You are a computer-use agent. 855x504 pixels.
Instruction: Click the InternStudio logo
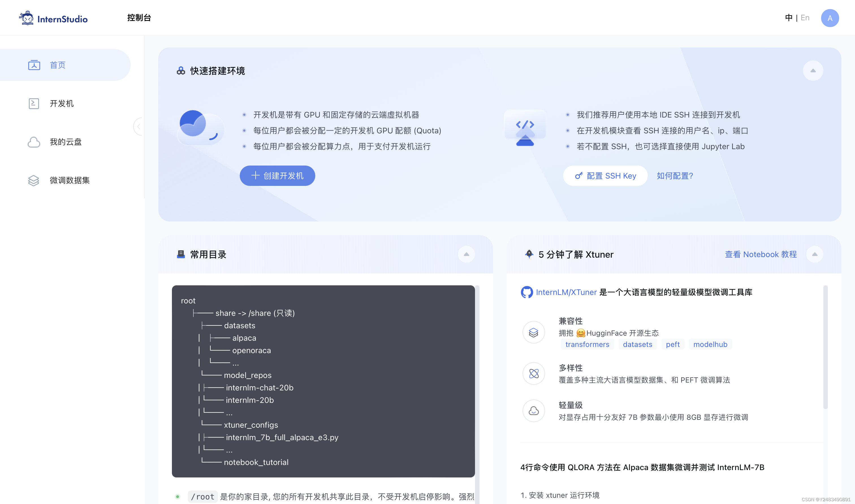[x=53, y=18]
